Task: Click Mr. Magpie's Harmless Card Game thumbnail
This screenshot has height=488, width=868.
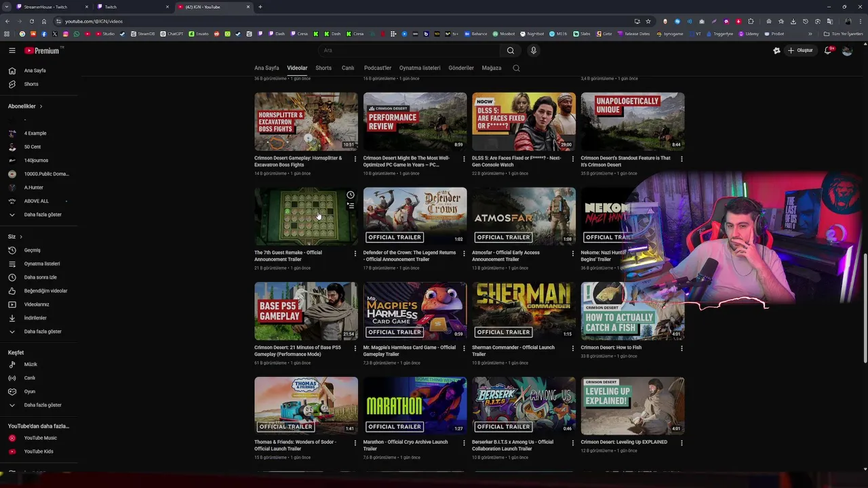Action: coord(415,311)
